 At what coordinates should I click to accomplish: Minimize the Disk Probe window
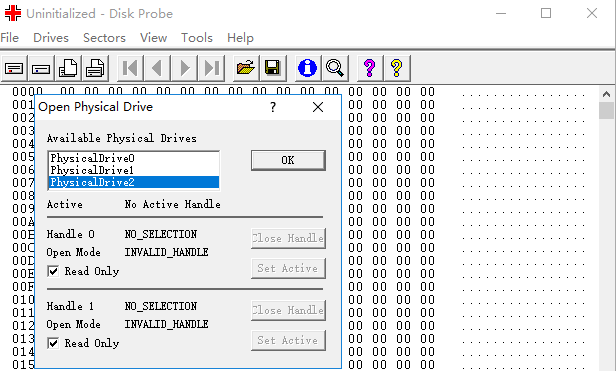(501, 13)
